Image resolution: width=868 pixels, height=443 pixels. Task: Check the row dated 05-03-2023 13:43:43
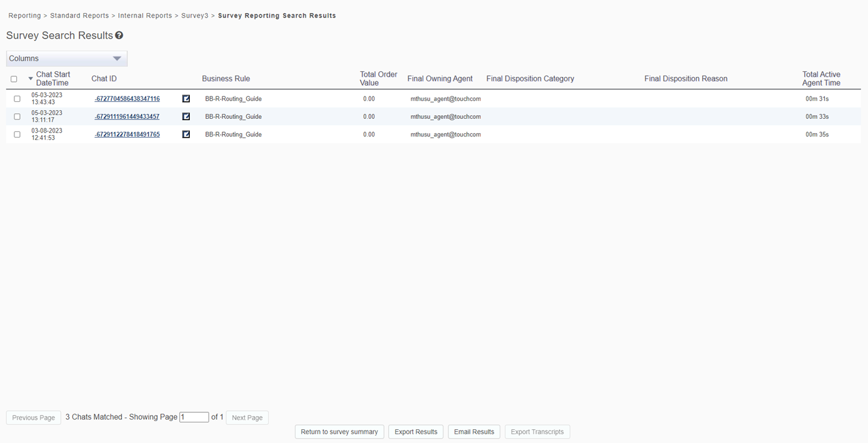click(17, 99)
